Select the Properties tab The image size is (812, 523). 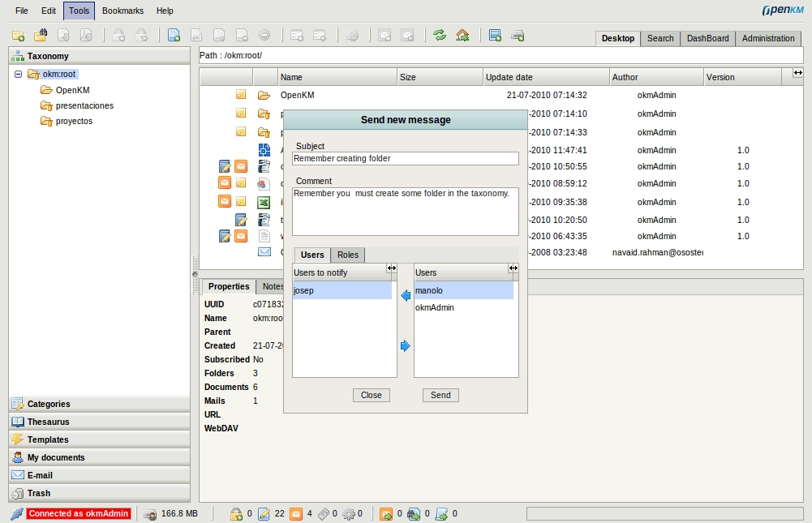229,286
